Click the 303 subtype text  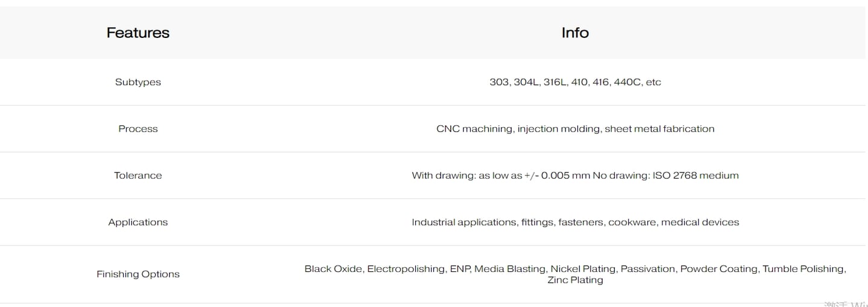499,82
